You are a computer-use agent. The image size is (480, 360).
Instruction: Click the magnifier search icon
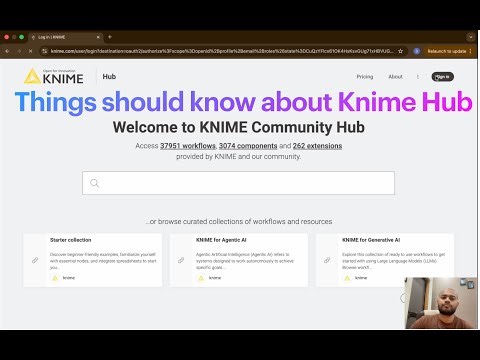pos(94,183)
